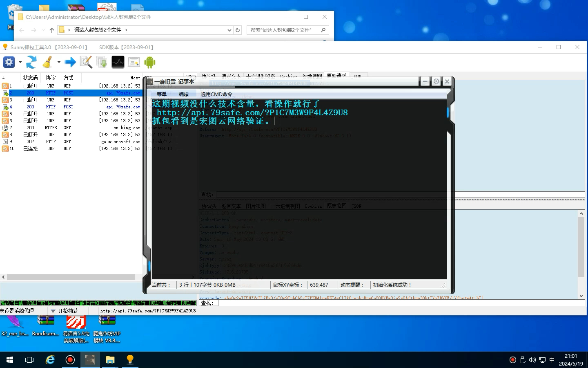This screenshot has width=588, height=368.
Task: Select row 5 UDP entry
Action: (x=71, y=114)
